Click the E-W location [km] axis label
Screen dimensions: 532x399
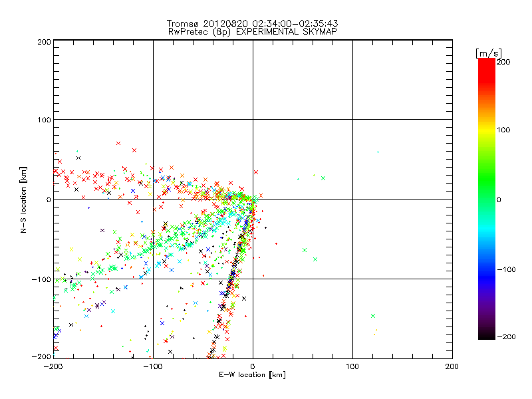click(252, 375)
